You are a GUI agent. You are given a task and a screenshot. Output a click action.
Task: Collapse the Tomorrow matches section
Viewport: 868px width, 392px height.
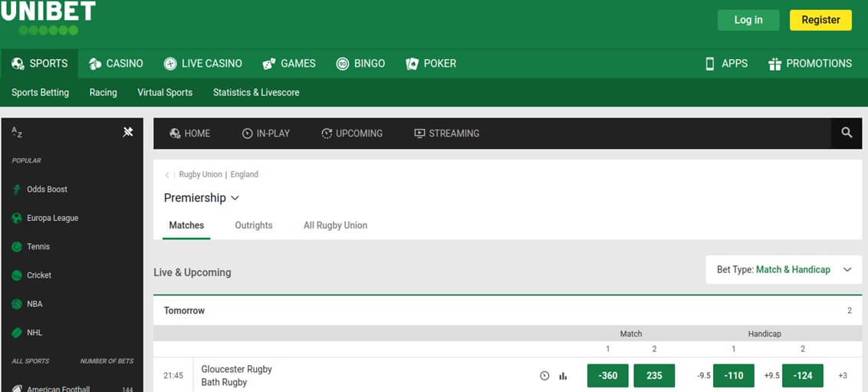508,311
